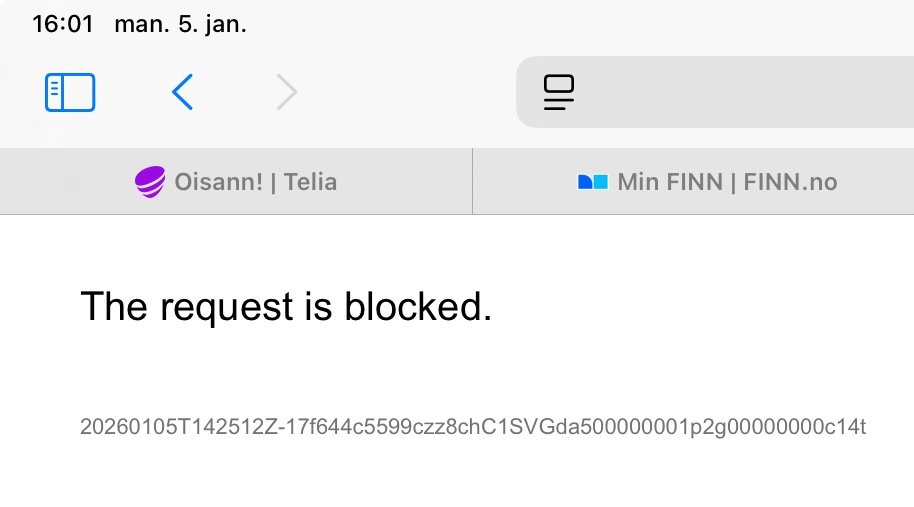Tap the 16:01 clock in status bar
Viewport: 914px width, 507px height.
(x=62, y=24)
